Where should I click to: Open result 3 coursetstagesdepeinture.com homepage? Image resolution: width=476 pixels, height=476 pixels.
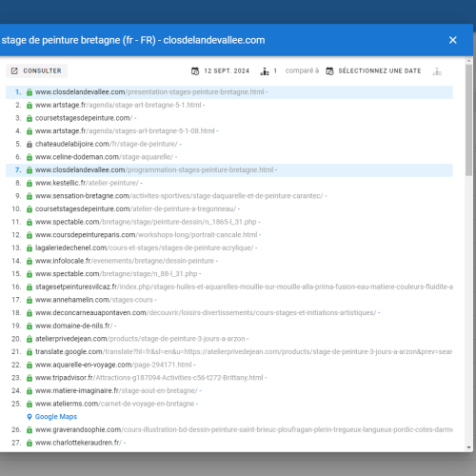pyautogui.click(x=84, y=118)
